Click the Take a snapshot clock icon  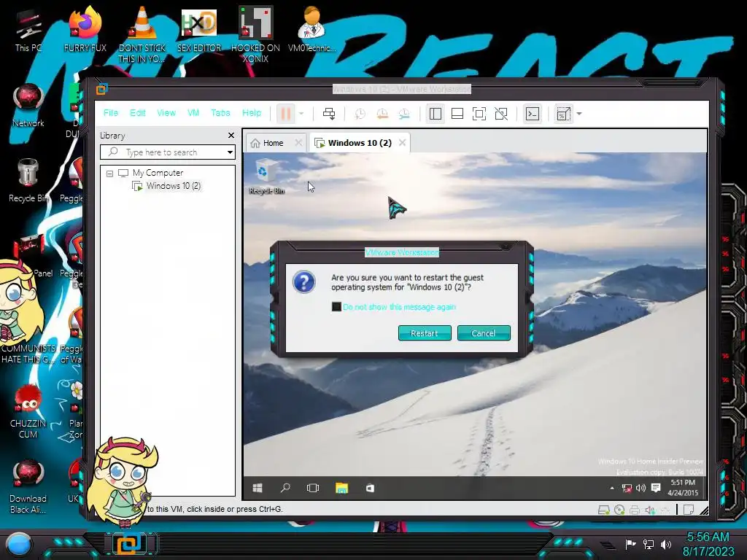click(x=360, y=114)
